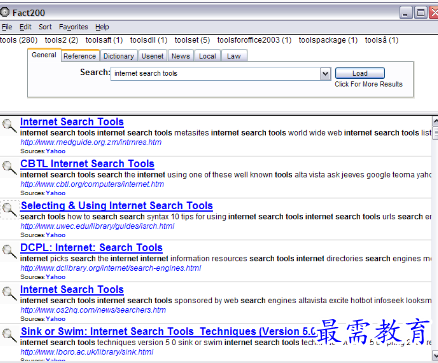Click 'Source: Yahoo' under uwec.edu result
Image resolution: width=438 pixels, height=363 pixels.
[x=43, y=235]
